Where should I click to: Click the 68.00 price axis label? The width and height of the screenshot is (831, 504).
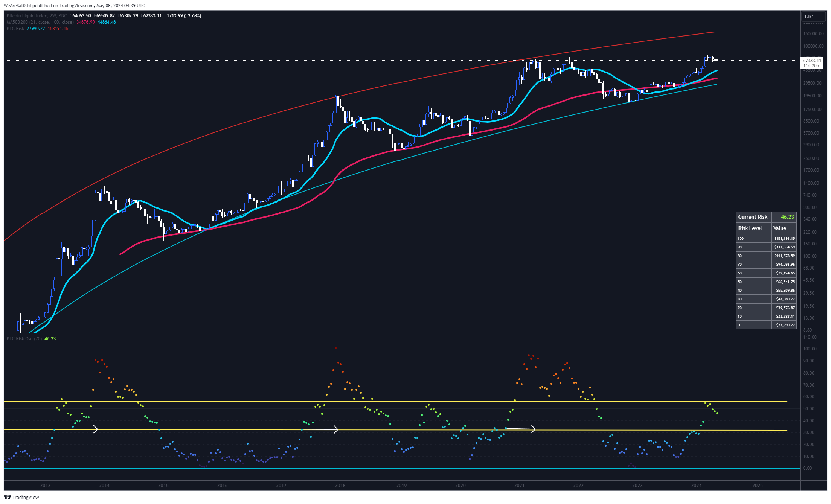pos(809,268)
